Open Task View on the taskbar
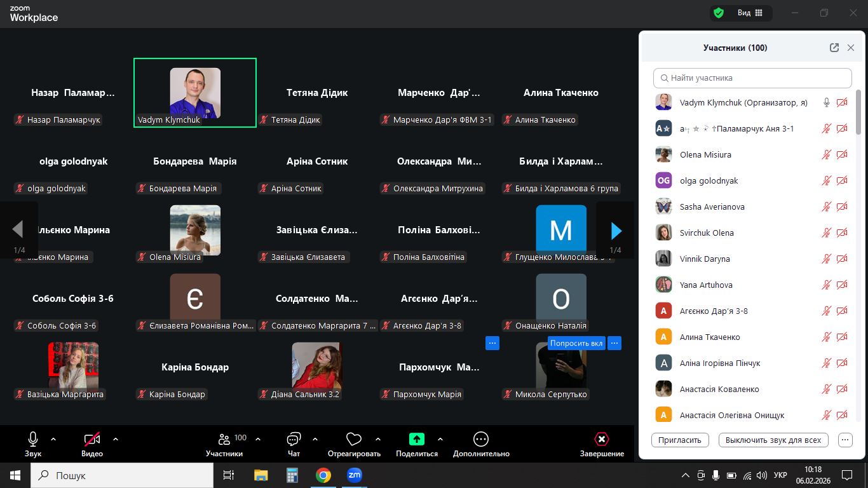Image resolution: width=868 pixels, height=488 pixels. tap(229, 475)
